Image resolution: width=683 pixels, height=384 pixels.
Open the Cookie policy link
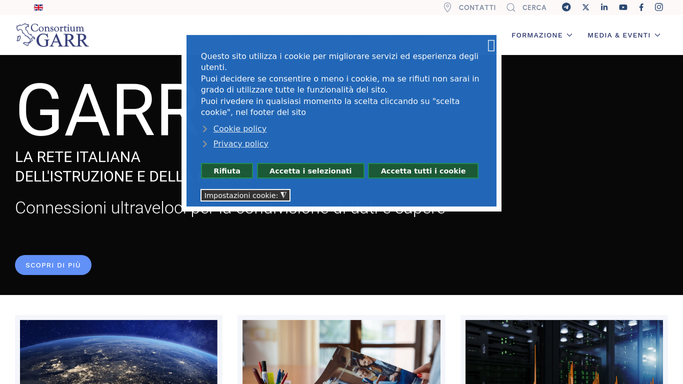[240, 128]
